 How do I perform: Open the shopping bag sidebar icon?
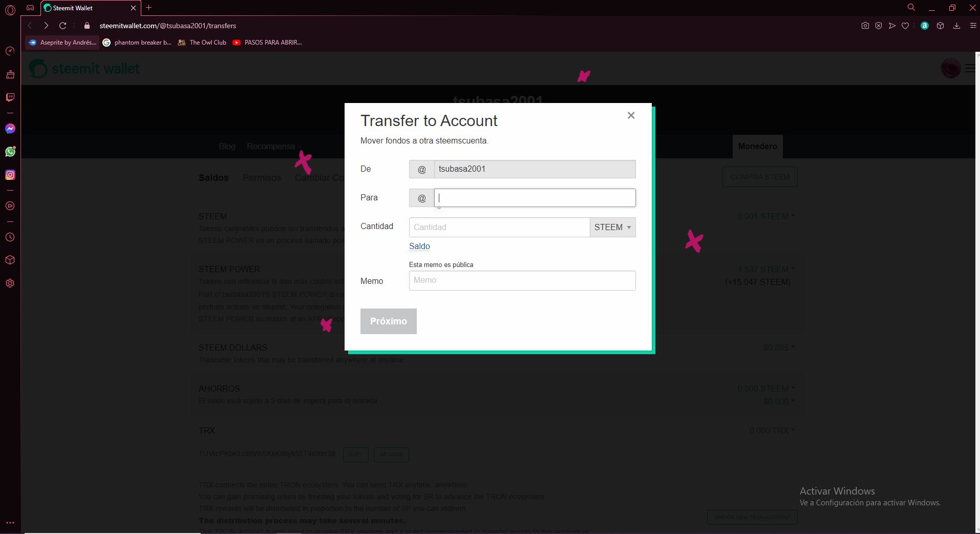10,74
